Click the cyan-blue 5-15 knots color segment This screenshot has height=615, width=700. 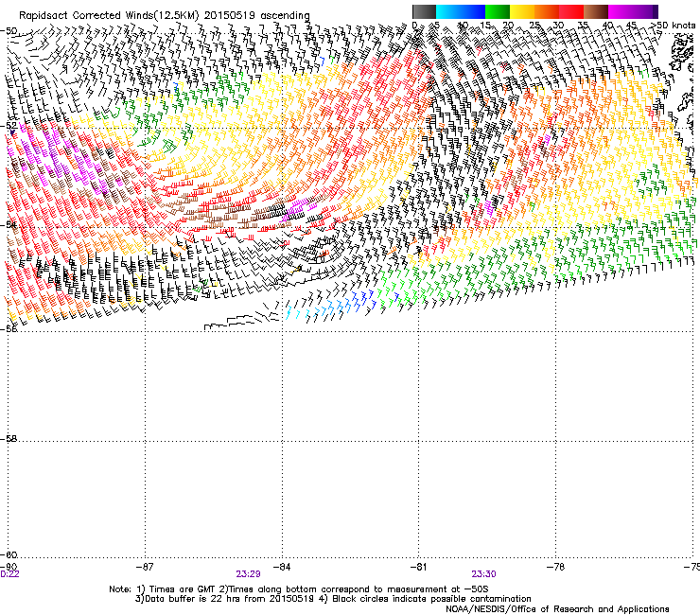tap(461, 11)
